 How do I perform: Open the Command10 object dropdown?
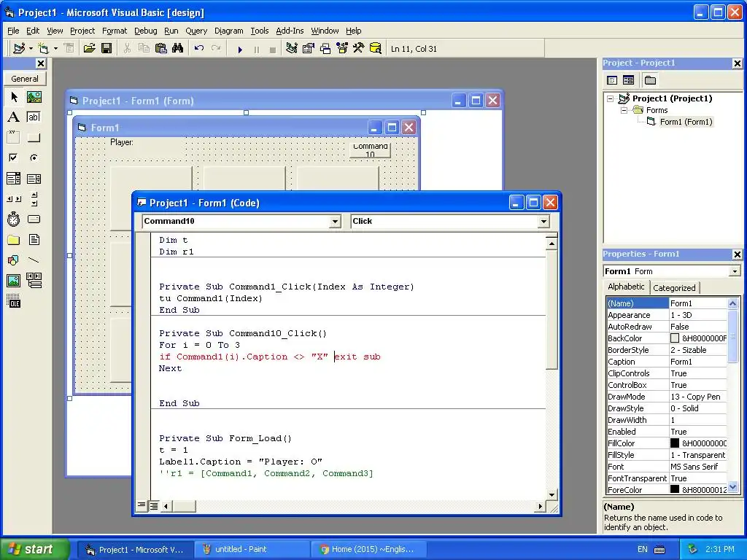pos(335,222)
